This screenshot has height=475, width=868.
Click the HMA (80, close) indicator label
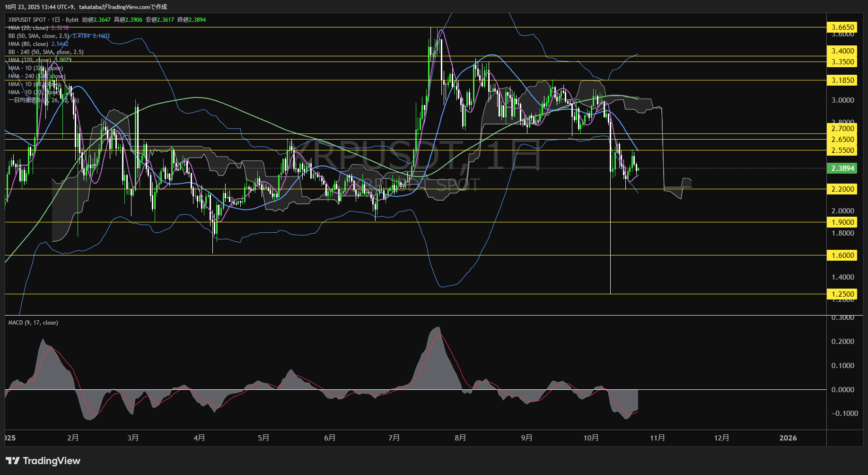pyautogui.click(x=28, y=44)
